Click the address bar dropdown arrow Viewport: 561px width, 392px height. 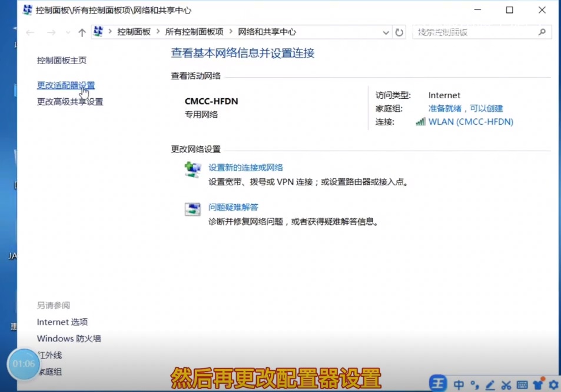386,32
